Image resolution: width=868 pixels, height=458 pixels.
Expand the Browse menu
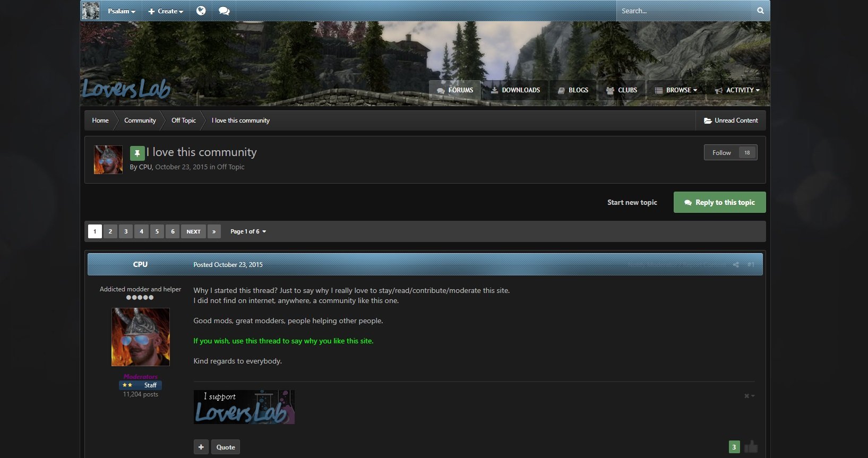tap(676, 90)
